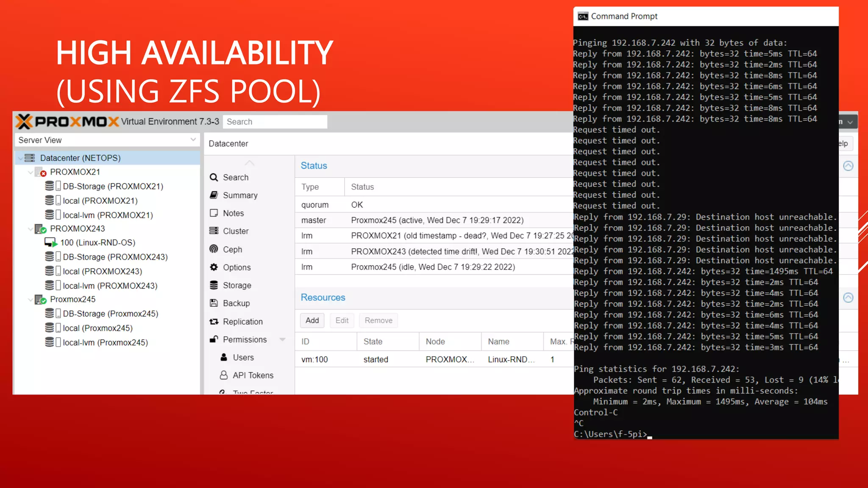Collapse the Datacenter (NETOPS) tree node
This screenshot has width=868, height=488.
(20, 158)
